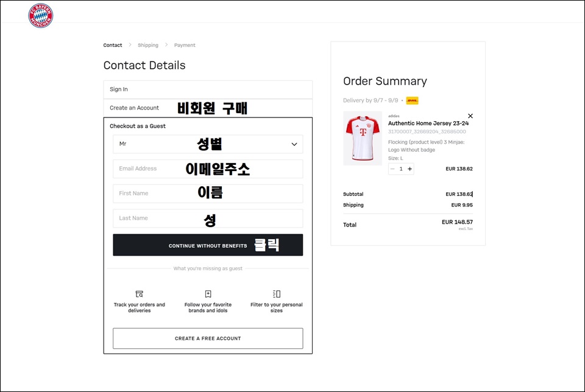Open Authentic Home Jersey 23-24 product title
This screenshot has width=585, height=392.
[x=428, y=124]
